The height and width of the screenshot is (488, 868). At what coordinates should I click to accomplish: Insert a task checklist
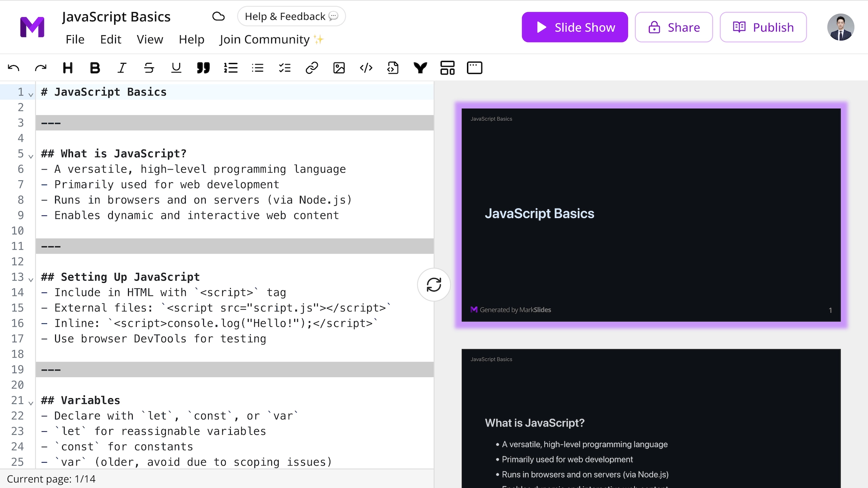tap(285, 68)
